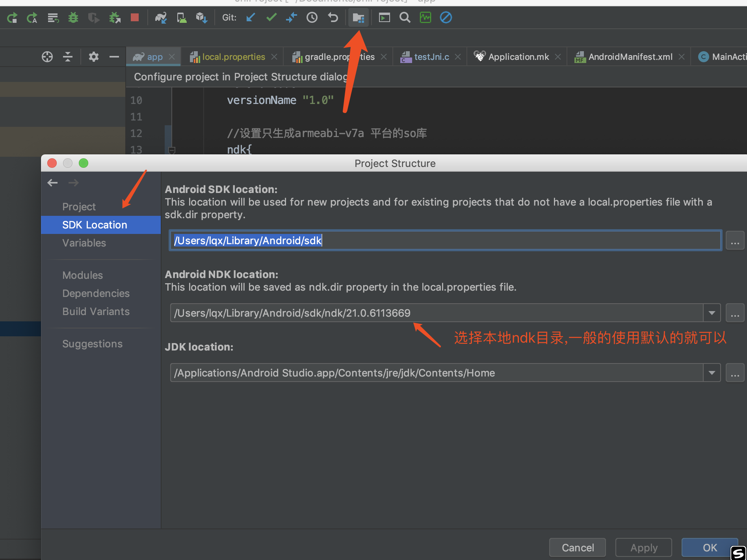Click the Rerun app icon in toolbar

(12, 18)
